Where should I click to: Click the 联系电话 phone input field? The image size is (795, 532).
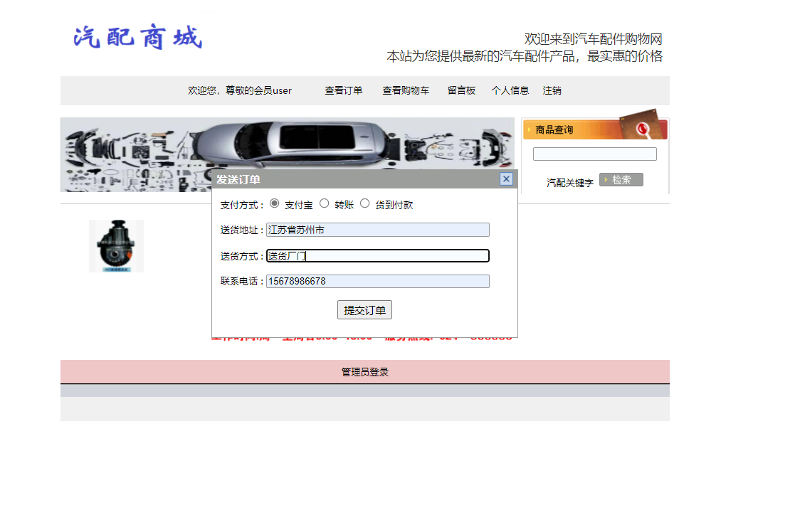[x=377, y=281]
